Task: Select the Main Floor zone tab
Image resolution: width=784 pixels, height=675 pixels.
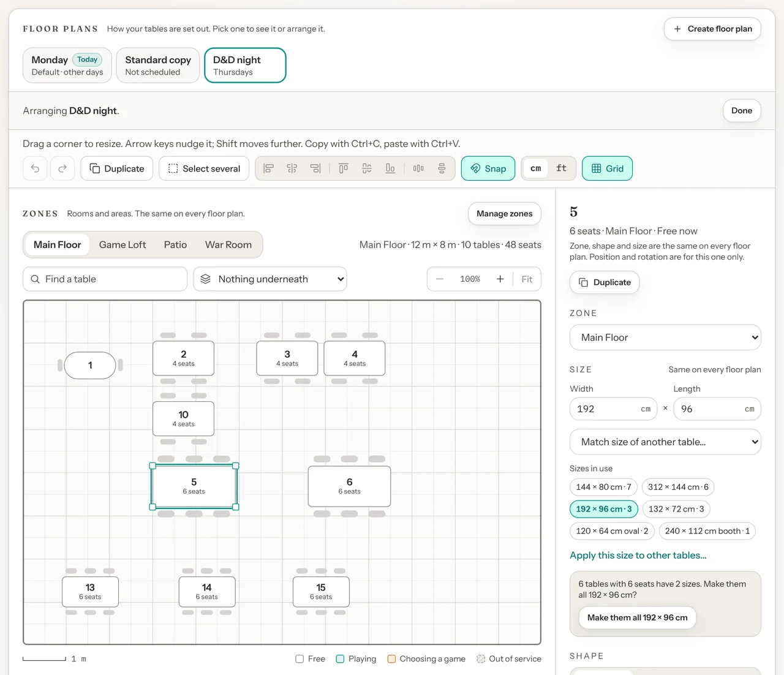Action: 57,244
